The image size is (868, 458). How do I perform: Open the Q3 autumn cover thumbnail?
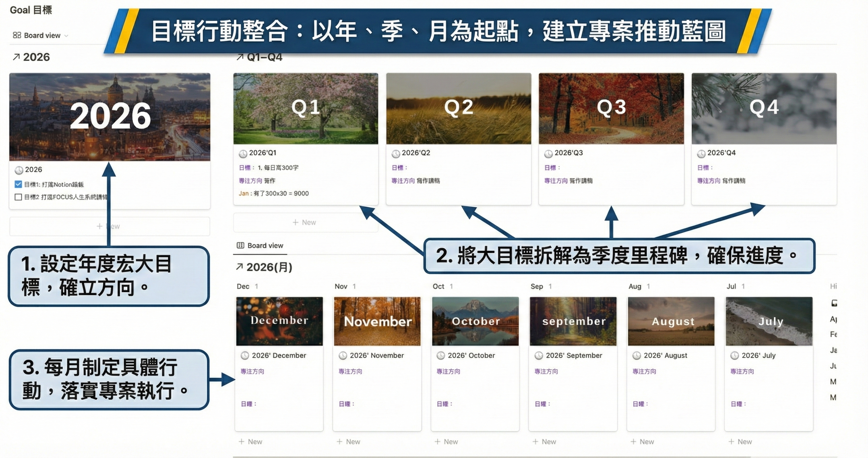click(x=611, y=108)
